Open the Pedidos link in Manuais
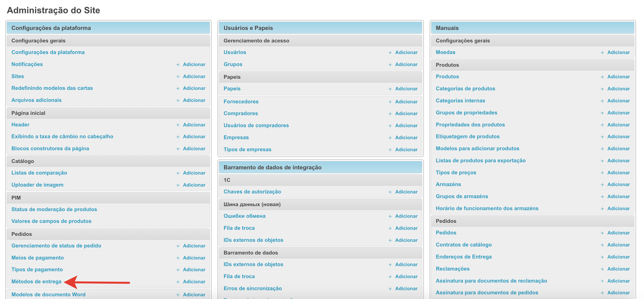The image size is (644, 299). tap(446, 233)
